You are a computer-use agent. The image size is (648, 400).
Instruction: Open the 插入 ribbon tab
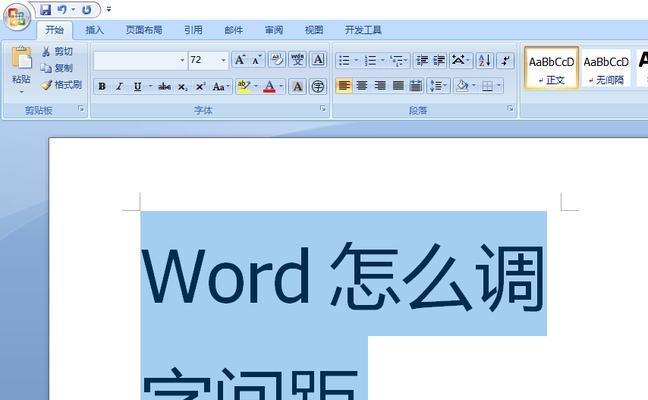(x=94, y=30)
